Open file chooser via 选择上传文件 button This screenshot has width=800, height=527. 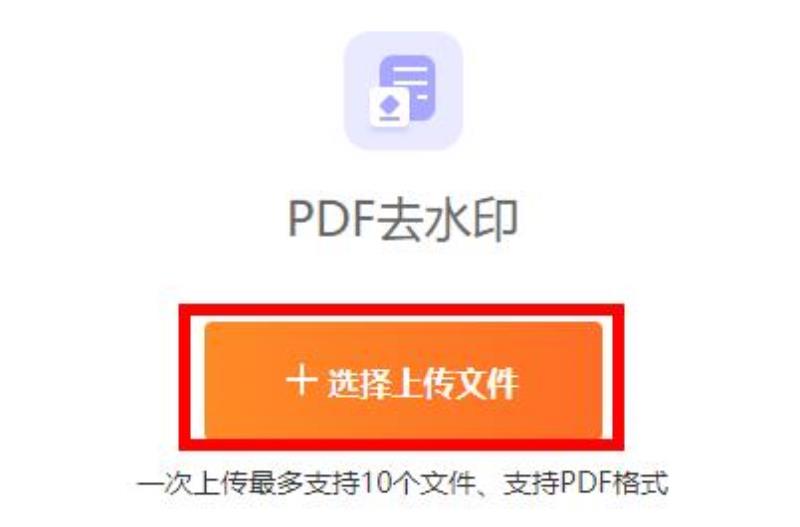pos(403,380)
